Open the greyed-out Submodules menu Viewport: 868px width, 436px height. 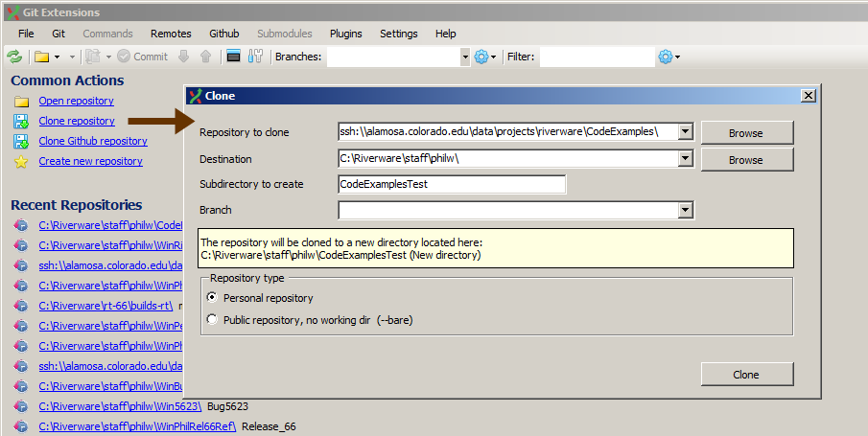pos(285,34)
